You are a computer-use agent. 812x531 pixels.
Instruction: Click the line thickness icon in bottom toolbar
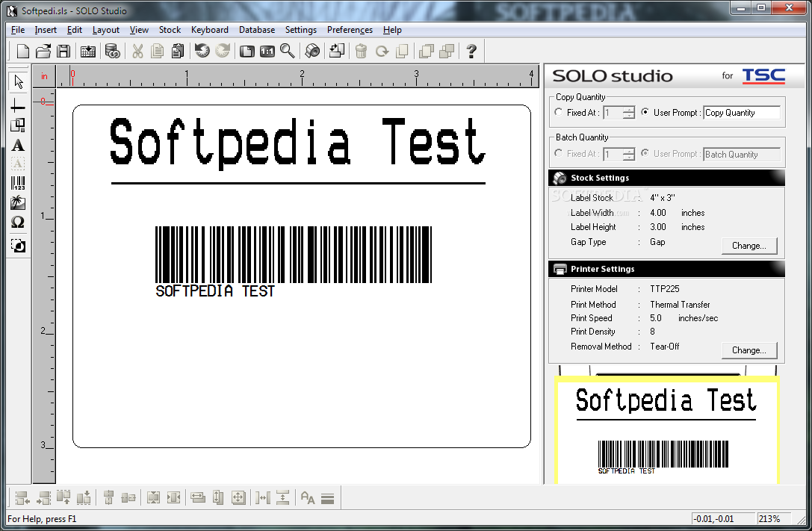tap(327, 498)
